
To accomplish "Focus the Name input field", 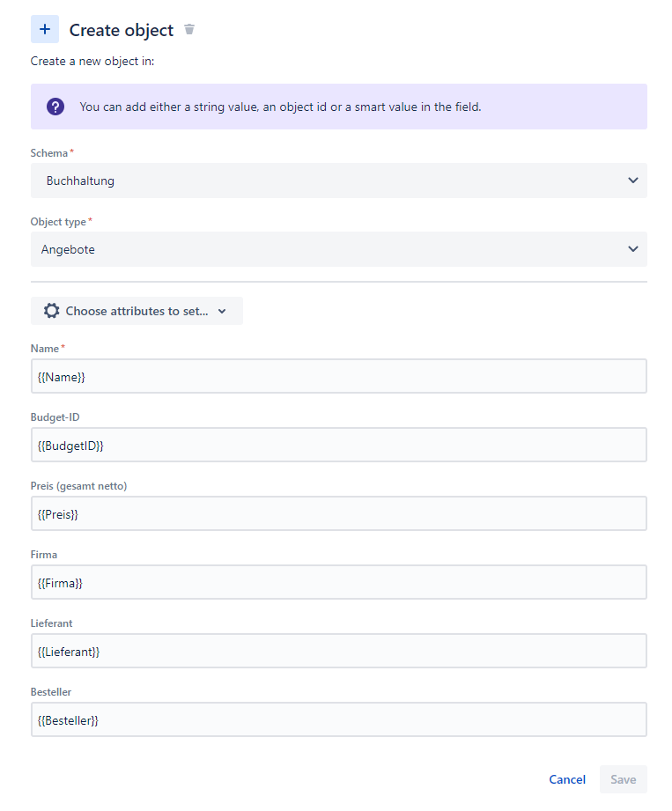I will point(339,376).
